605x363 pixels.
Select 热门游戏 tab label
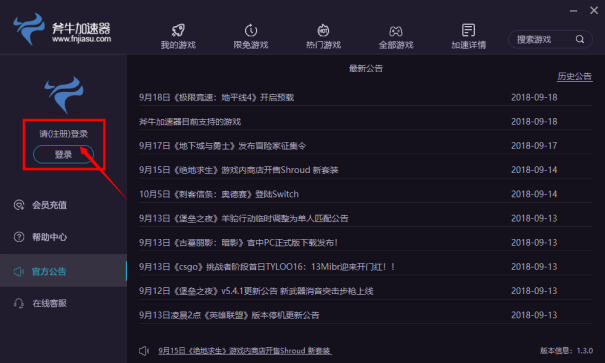pyautogui.click(x=323, y=45)
